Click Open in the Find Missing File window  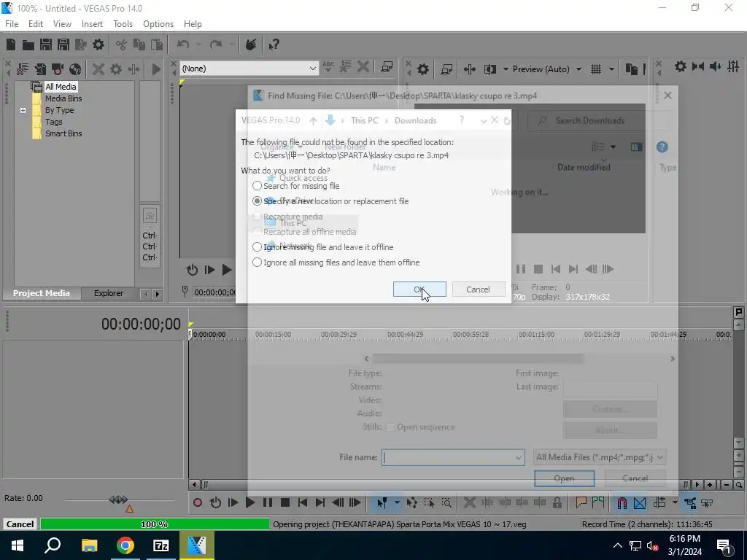[564, 478]
